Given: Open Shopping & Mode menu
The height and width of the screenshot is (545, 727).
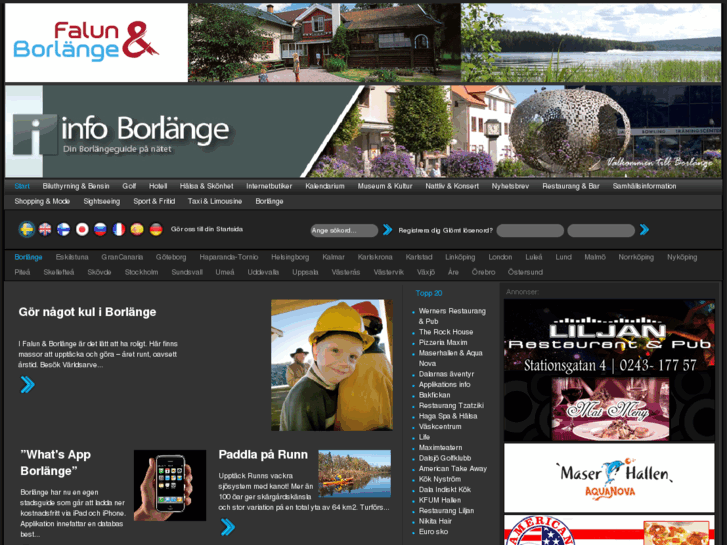Looking at the screenshot, I should point(42,201).
